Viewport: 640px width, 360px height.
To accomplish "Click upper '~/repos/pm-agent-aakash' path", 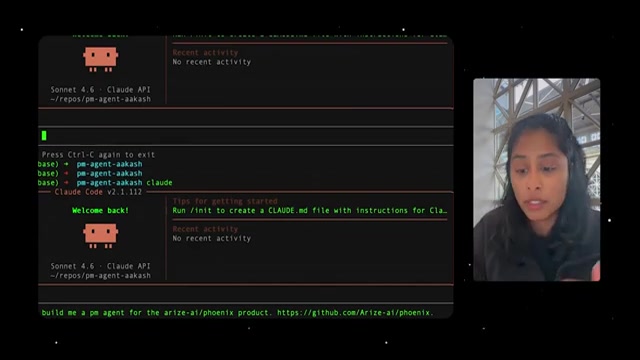I will point(100,99).
